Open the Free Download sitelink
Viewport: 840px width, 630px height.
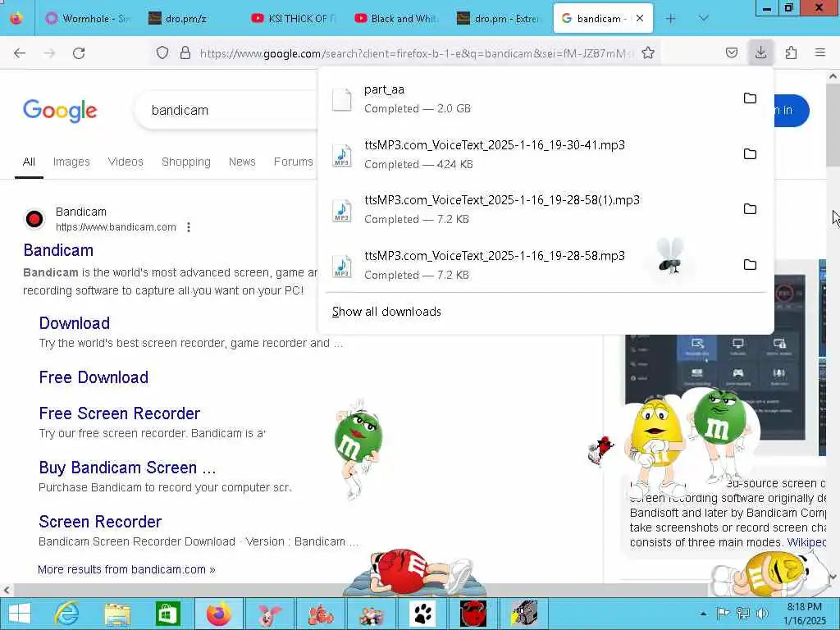[94, 377]
